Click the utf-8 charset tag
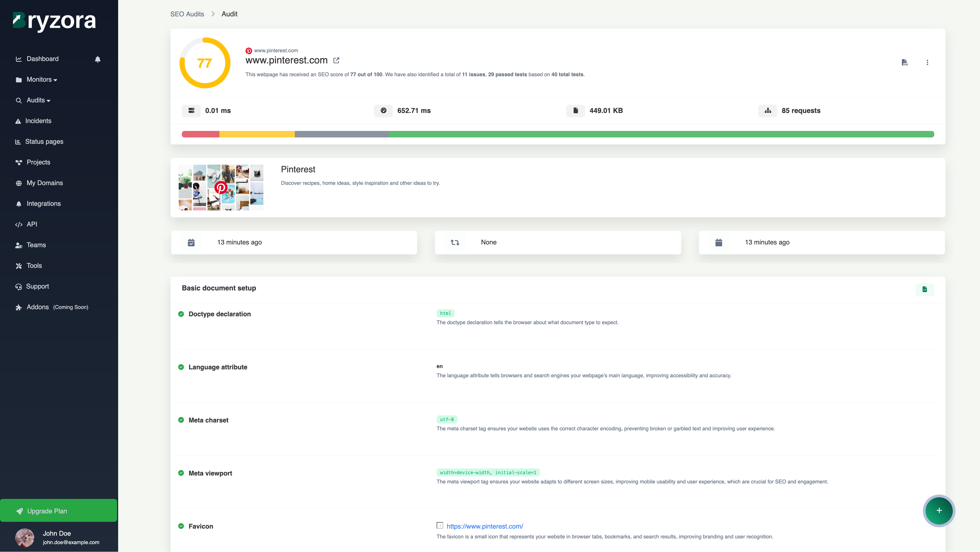 coord(447,420)
